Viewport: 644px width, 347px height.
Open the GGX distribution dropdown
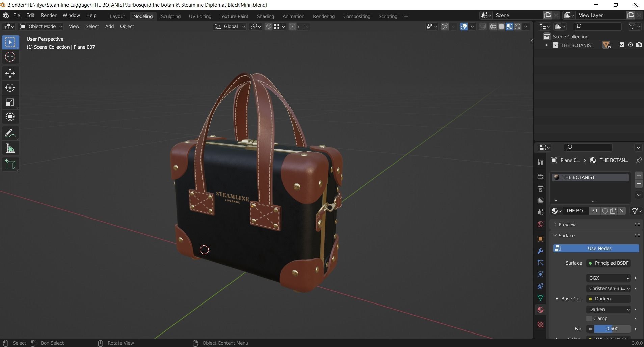click(609, 278)
